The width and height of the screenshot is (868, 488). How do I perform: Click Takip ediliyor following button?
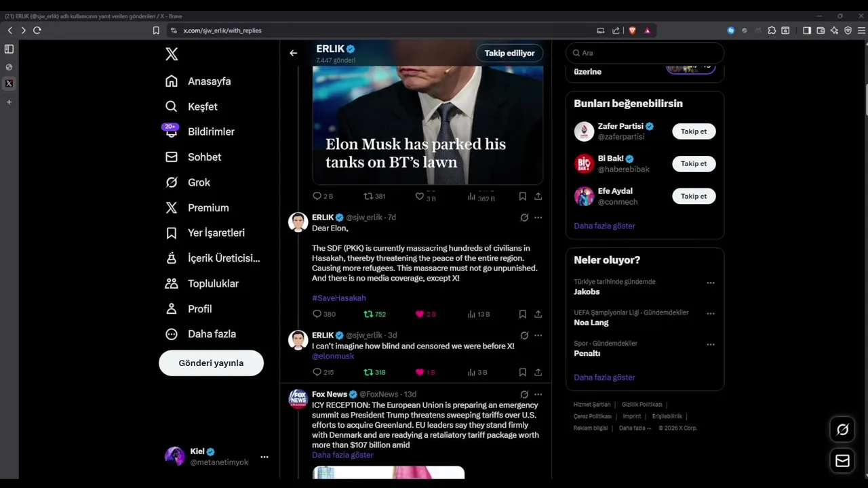tap(509, 53)
